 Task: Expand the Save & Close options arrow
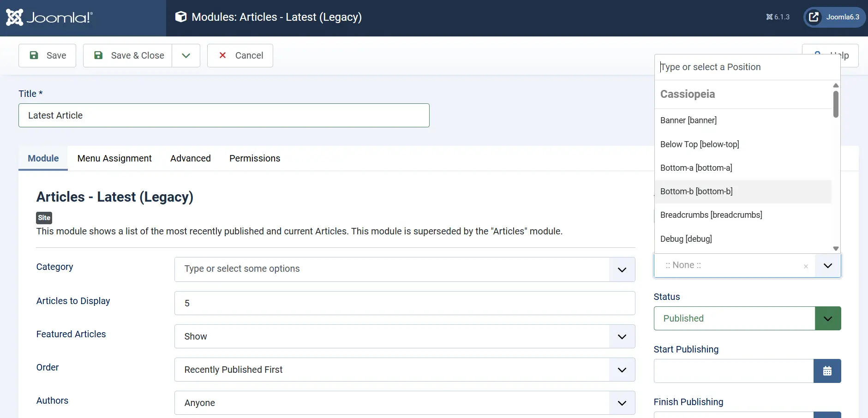(x=186, y=55)
